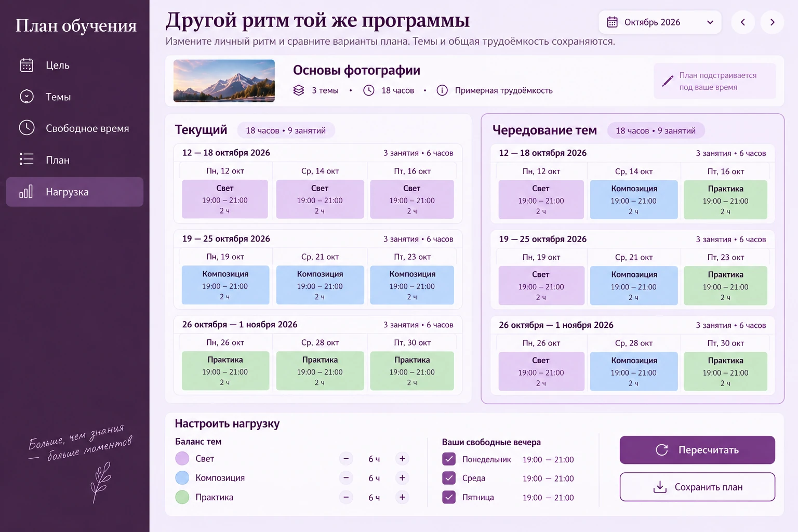Click the refresh icon on Пересчитать

coord(662,450)
